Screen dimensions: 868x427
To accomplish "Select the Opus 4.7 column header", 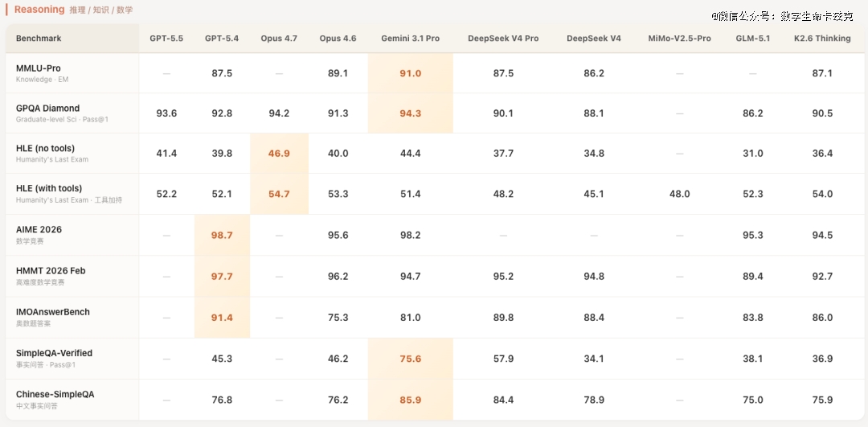I will [x=279, y=39].
